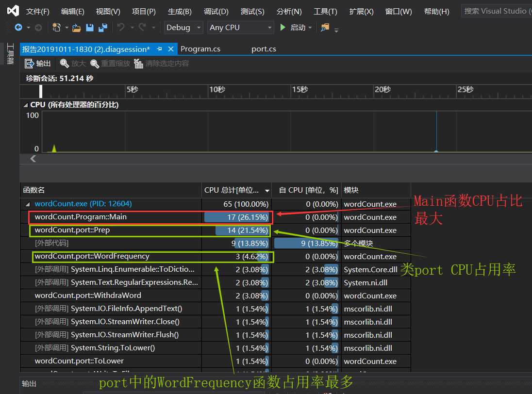Click the Visual Studio logo icon
532x394 pixels.
tap(13, 11)
